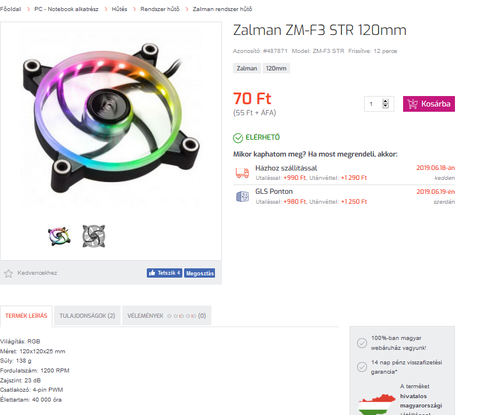
Task: Click the Zalman brand tag
Action: point(247,68)
